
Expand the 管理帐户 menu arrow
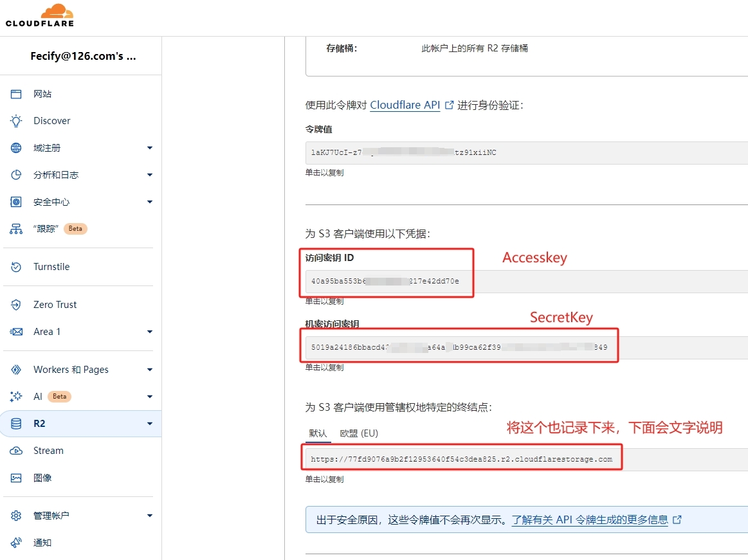click(150, 516)
